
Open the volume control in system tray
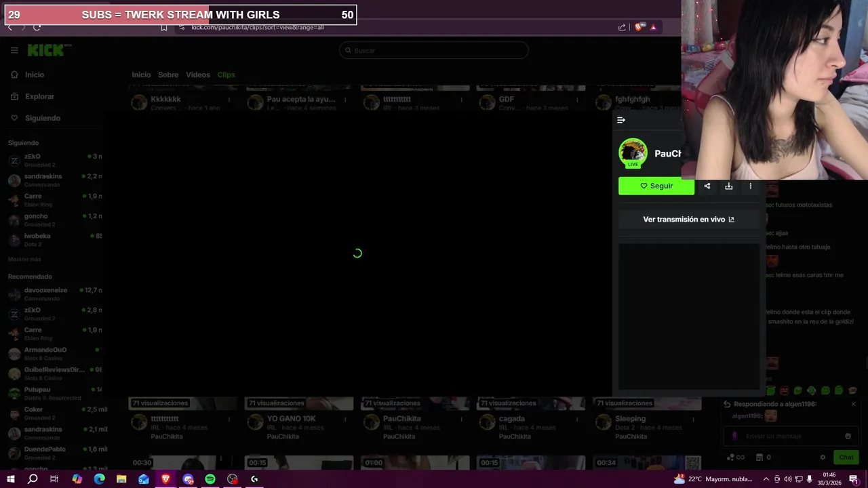pyautogui.click(x=788, y=479)
